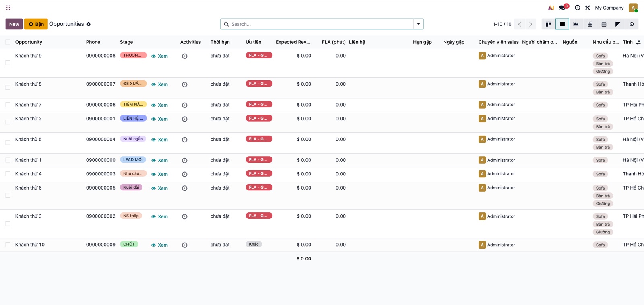Image resolution: width=644 pixels, height=305 pixels.
Task: Open the record pager 1-10 / 10
Action: pos(502,24)
